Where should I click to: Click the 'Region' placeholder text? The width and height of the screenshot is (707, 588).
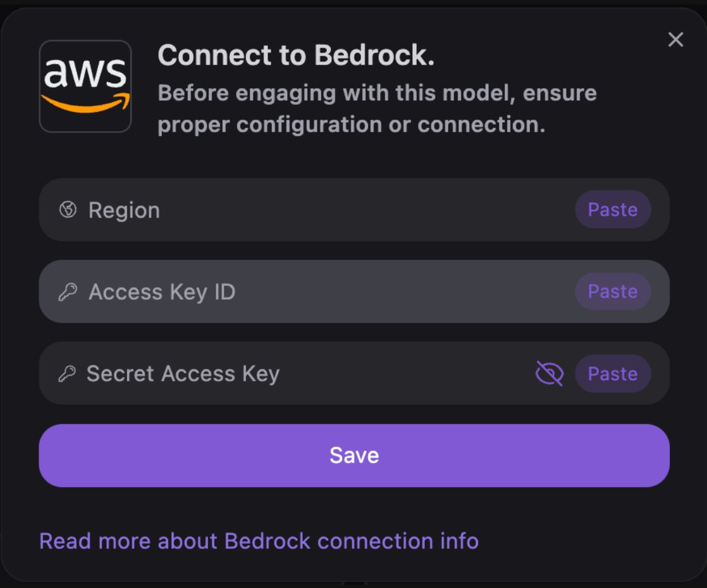[x=124, y=210]
